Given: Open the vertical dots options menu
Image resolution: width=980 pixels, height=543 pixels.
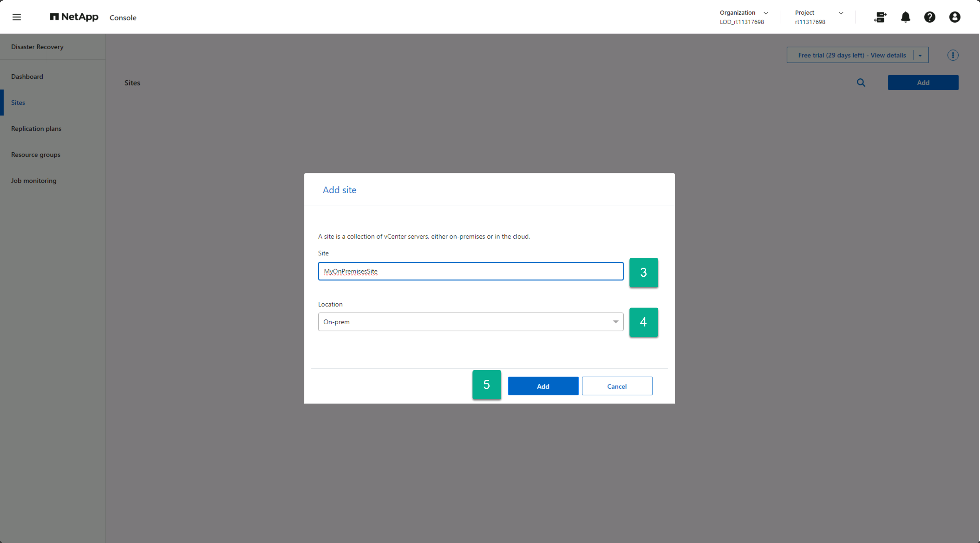Looking at the screenshot, I should 953,55.
